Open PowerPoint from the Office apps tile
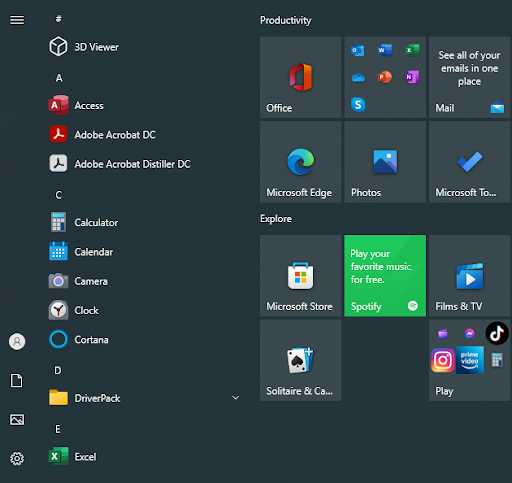Image resolution: width=512 pixels, height=483 pixels. pos(385,77)
